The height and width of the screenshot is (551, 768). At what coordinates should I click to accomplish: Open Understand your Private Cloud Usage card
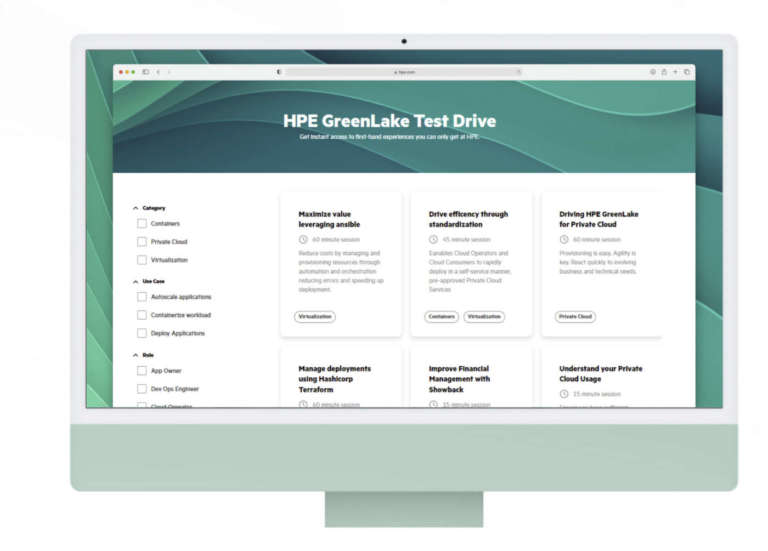600,374
